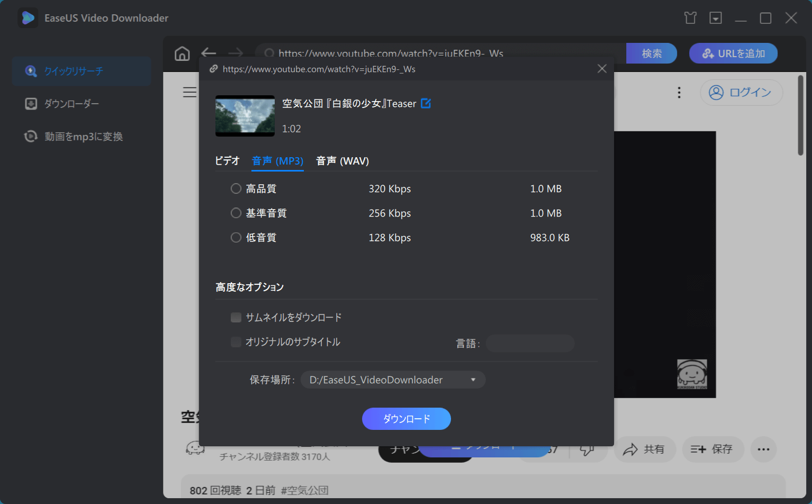Click the 検索 button

[x=652, y=53]
